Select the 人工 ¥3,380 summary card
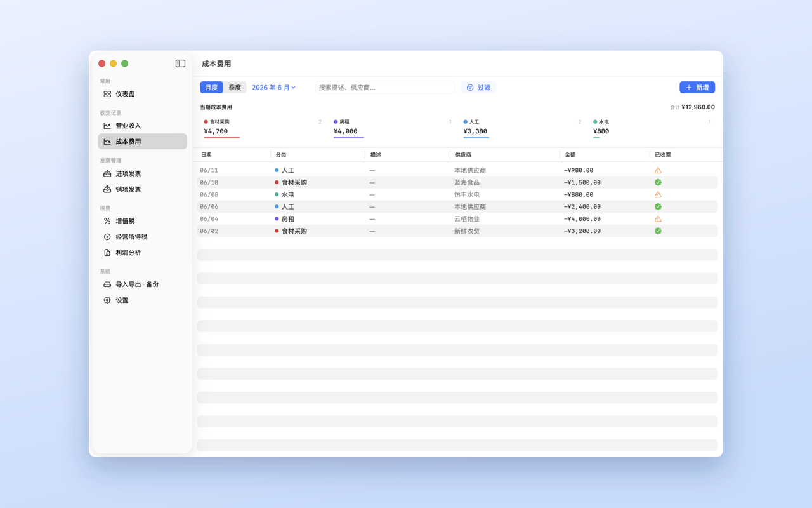812x508 pixels. click(522, 128)
